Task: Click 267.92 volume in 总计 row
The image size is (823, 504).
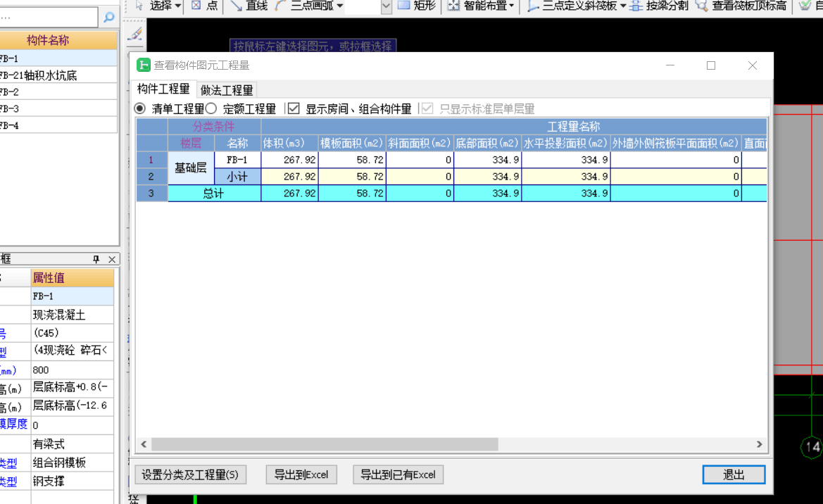Action: [290, 193]
